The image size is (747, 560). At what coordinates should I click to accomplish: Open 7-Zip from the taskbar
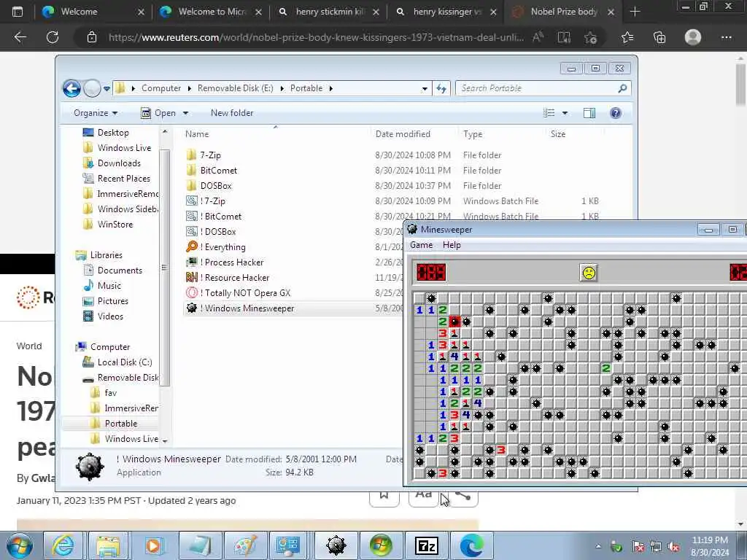coord(426,545)
